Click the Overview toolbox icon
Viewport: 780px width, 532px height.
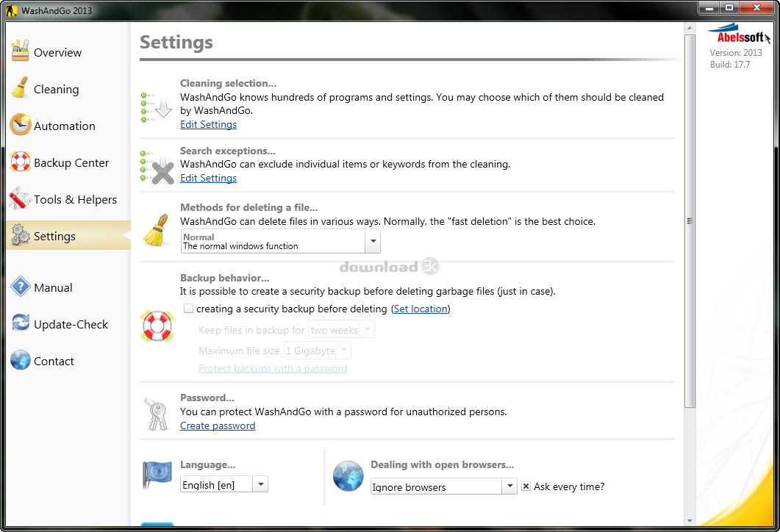pyautogui.click(x=21, y=51)
